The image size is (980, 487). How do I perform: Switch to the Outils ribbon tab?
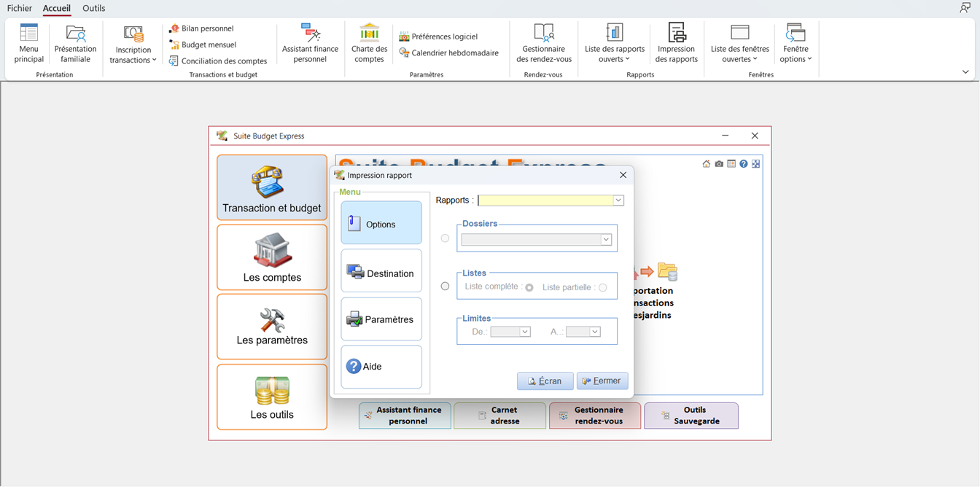pos(93,9)
